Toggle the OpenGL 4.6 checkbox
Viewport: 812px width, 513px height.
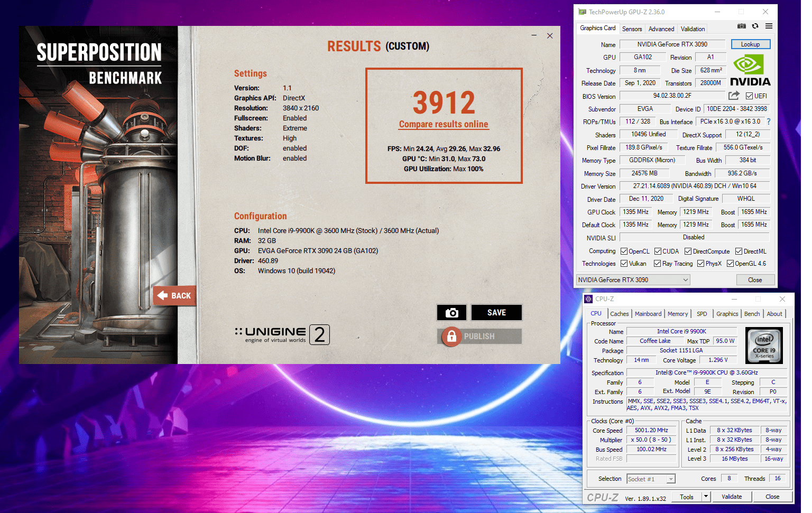(730, 264)
